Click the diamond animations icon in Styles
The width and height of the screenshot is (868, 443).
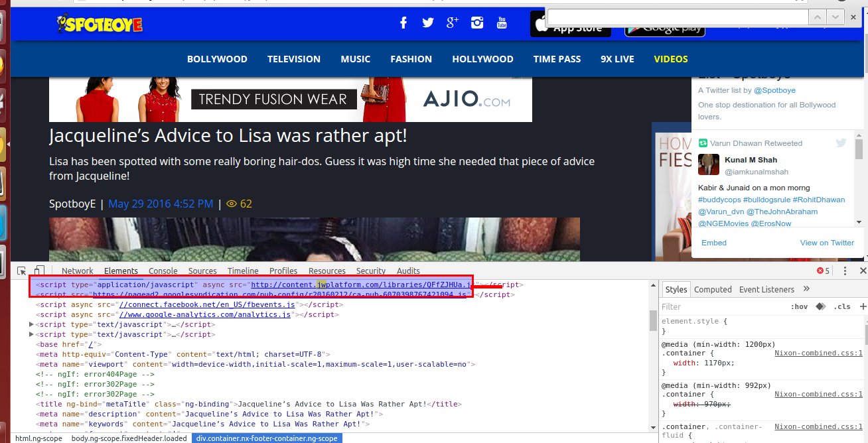pyautogui.click(x=820, y=306)
